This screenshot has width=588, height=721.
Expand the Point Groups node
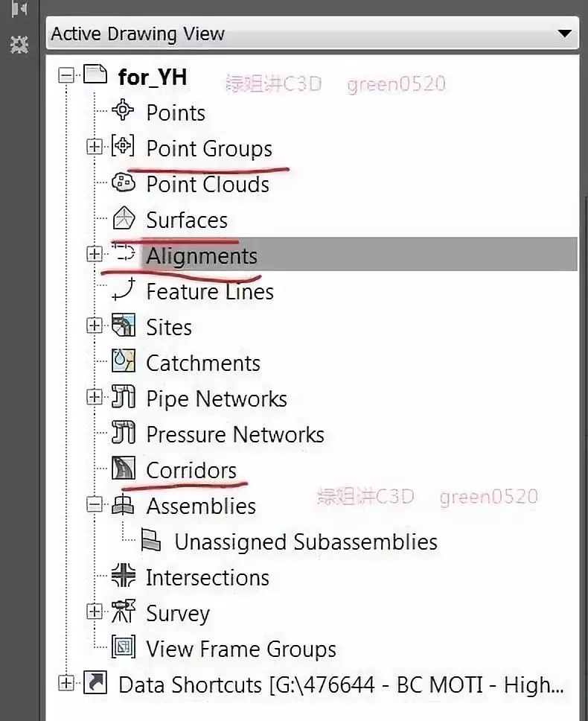click(95, 147)
